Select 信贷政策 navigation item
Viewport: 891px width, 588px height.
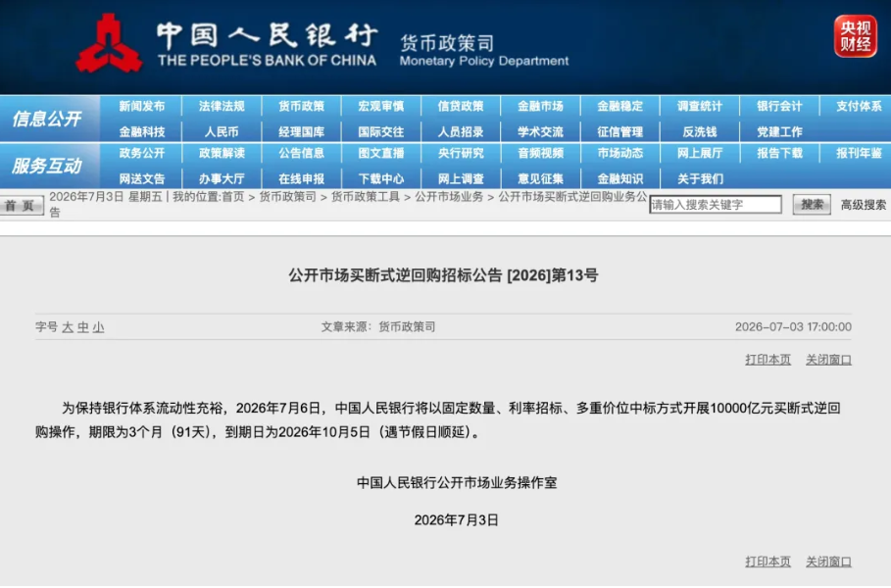pyautogui.click(x=461, y=106)
